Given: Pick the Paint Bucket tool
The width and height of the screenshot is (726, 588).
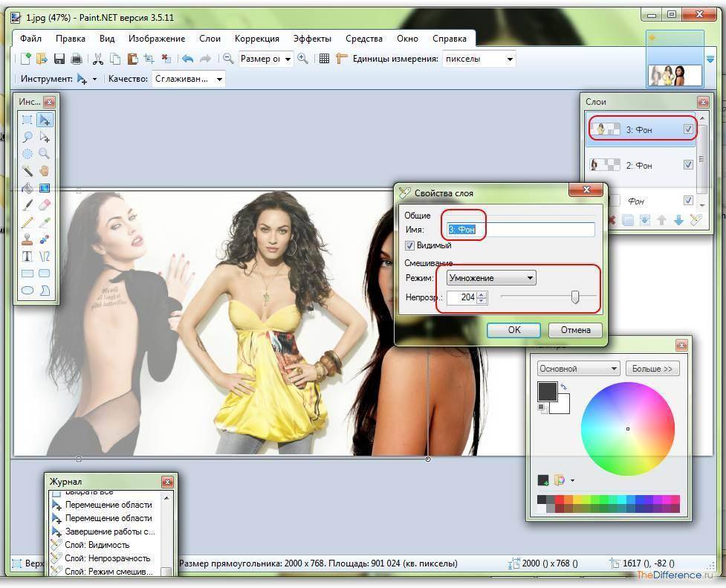Looking at the screenshot, I should tap(27, 188).
